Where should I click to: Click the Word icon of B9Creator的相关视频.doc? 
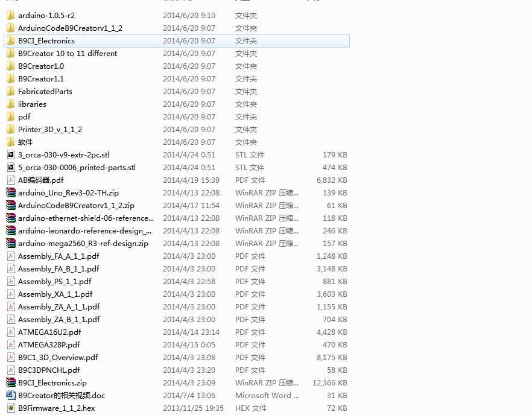(x=11, y=395)
